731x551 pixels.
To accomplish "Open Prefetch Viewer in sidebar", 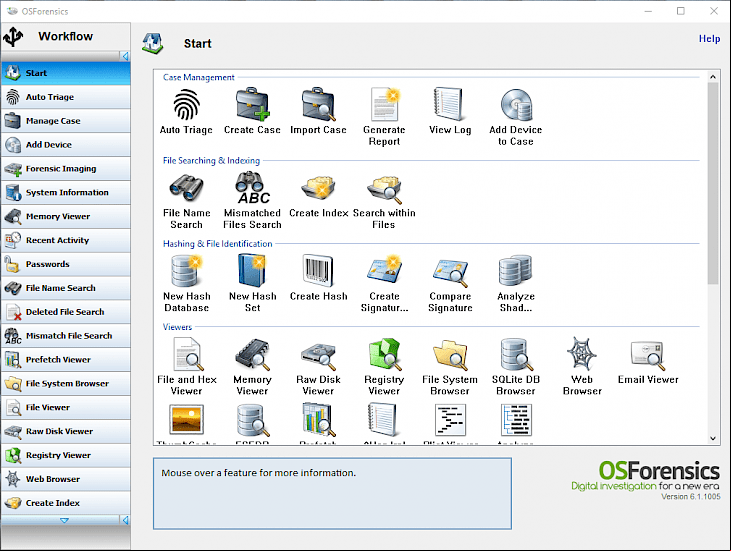I will coord(66,360).
